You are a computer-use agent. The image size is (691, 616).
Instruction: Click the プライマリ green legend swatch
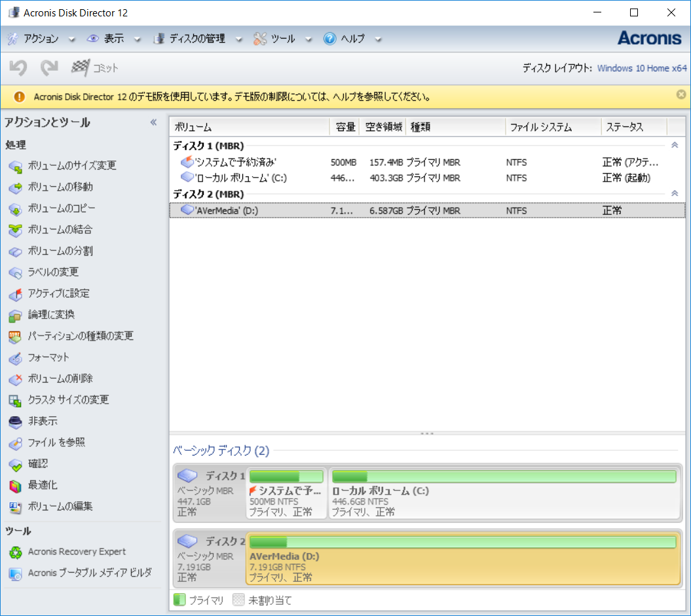(179, 600)
